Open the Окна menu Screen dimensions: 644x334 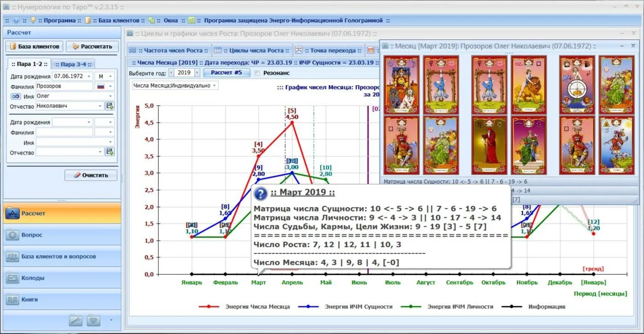pyautogui.click(x=171, y=20)
